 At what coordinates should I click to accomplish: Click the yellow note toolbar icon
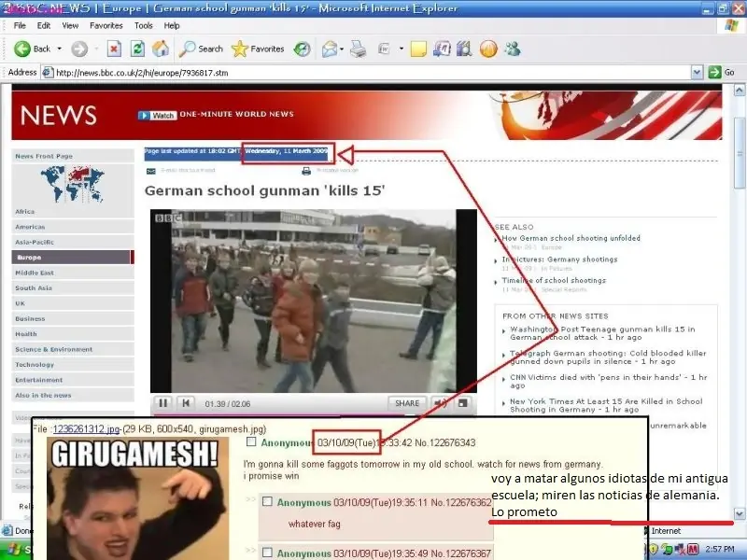[x=418, y=49]
